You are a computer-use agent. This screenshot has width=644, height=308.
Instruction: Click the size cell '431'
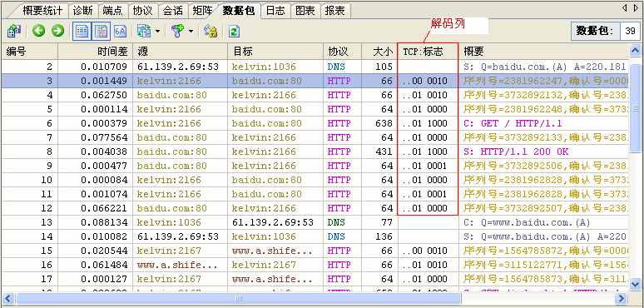[384, 152]
